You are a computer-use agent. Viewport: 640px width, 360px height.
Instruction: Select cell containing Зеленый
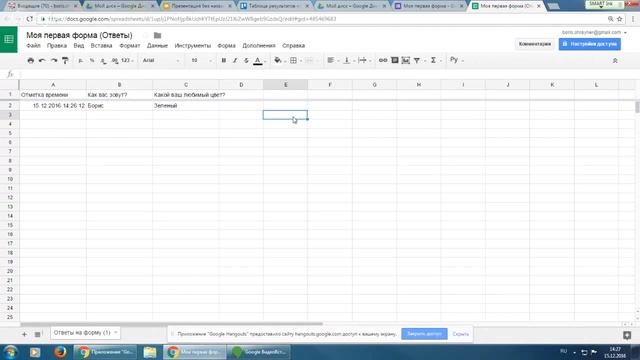click(x=186, y=106)
